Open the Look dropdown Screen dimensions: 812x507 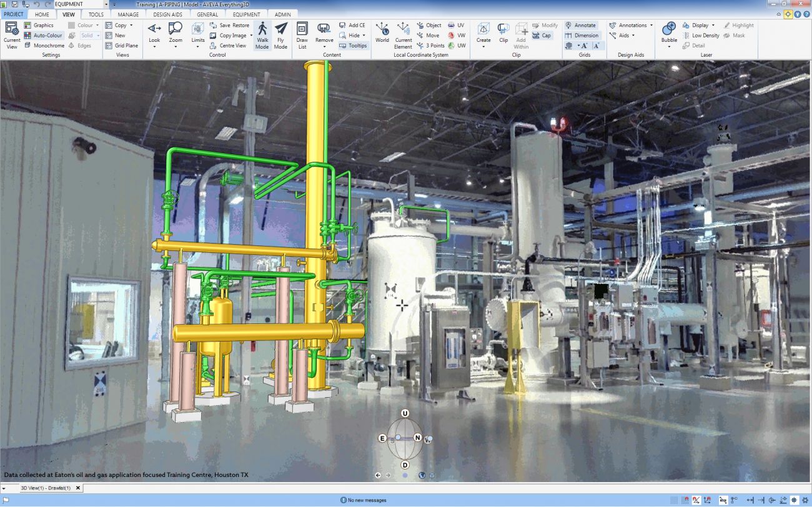[x=154, y=36]
